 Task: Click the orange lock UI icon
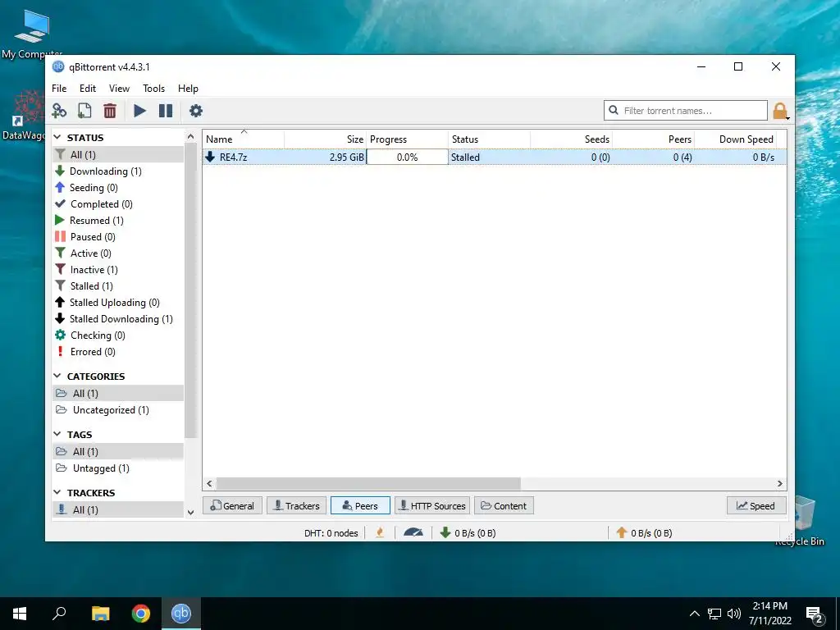pos(779,111)
